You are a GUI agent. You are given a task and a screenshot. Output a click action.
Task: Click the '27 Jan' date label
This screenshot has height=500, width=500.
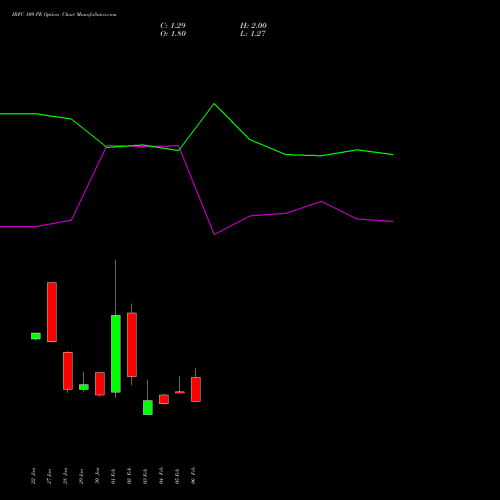click(x=49, y=476)
